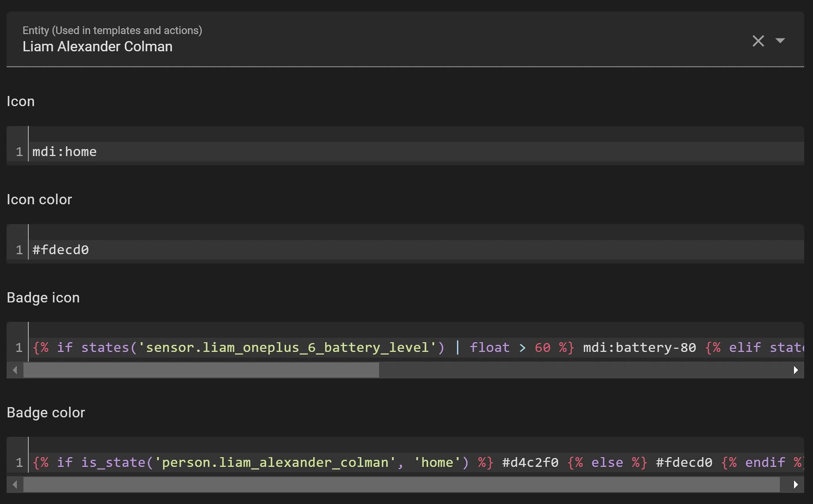The height and width of the screenshot is (504, 813).
Task: Click line number 1 in the Icon editor
Action: (19, 152)
